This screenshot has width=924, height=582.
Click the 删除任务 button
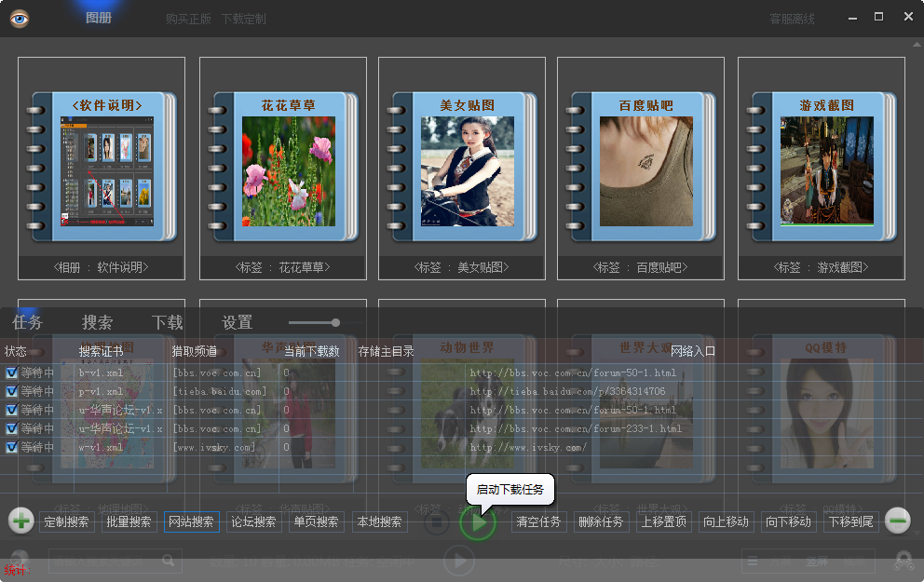pos(601,522)
